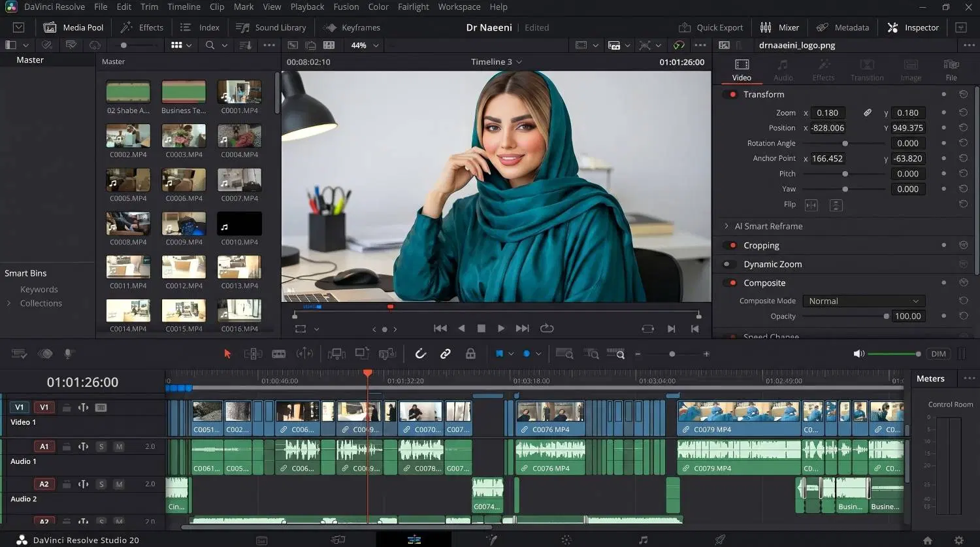Screen dimensions: 980x547
Task: Expand the AI Smart Reframe section
Action: pos(726,226)
